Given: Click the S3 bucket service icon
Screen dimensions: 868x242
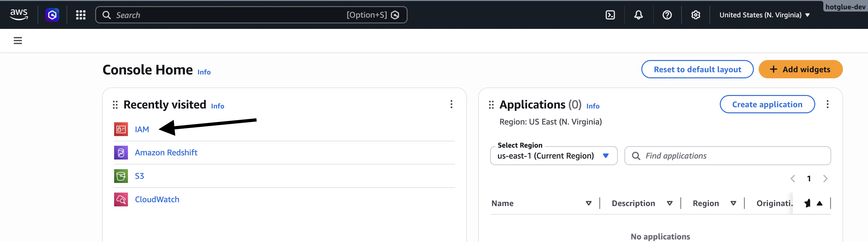Looking at the screenshot, I should (x=121, y=176).
